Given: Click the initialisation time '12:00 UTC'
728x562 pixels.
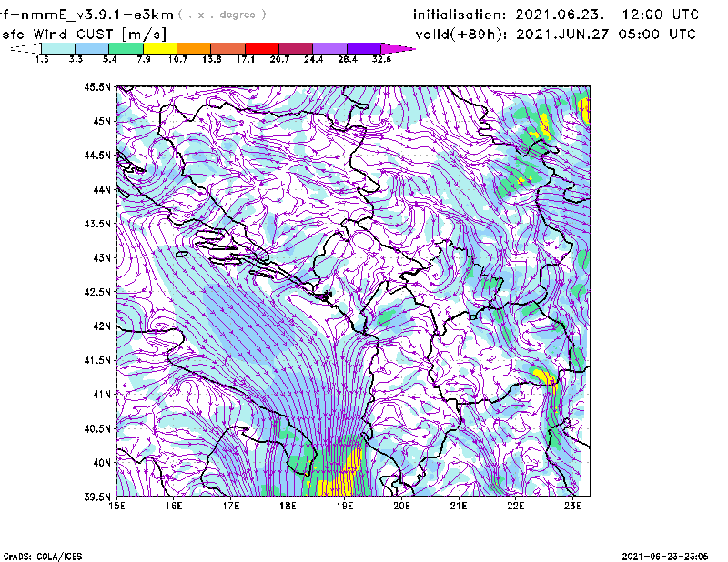Looking at the screenshot, I should click(660, 15).
